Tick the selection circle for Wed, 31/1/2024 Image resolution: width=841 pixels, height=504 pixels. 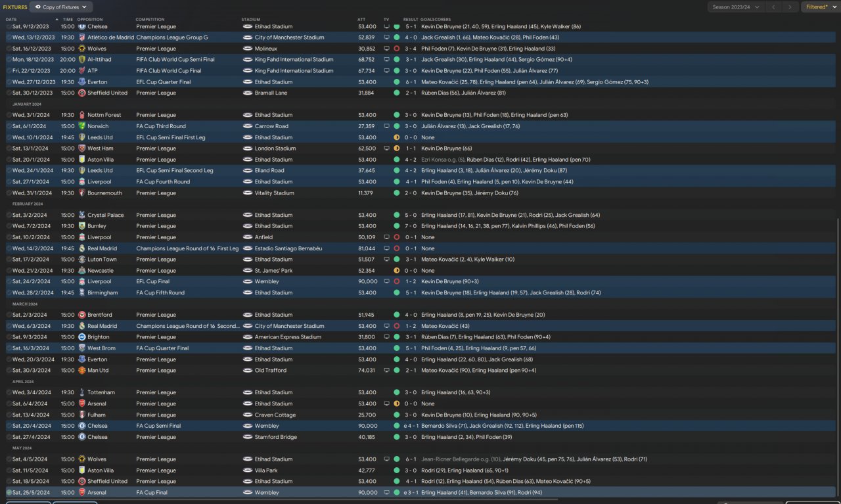[9, 193]
